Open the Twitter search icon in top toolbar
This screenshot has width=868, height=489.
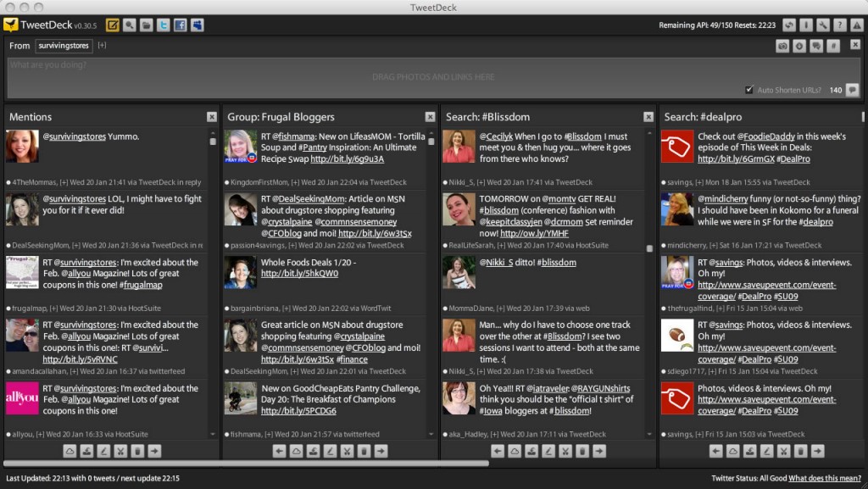[130, 25]
